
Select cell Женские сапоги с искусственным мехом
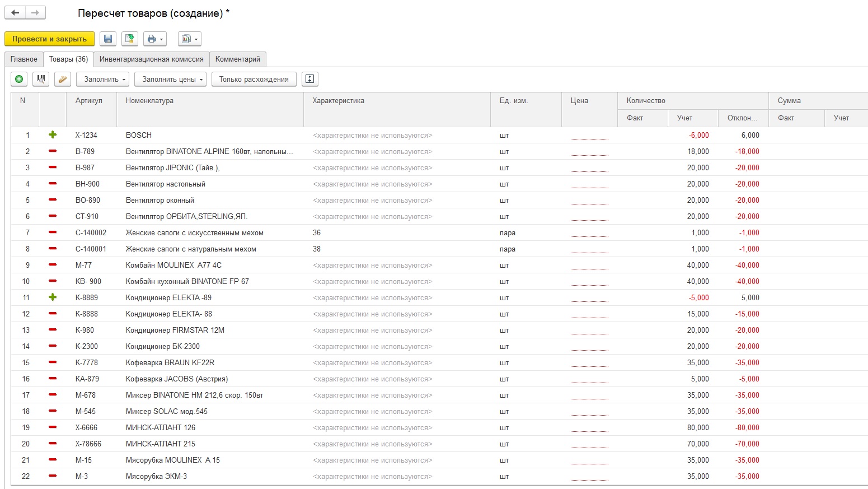[x=210, y=232]
